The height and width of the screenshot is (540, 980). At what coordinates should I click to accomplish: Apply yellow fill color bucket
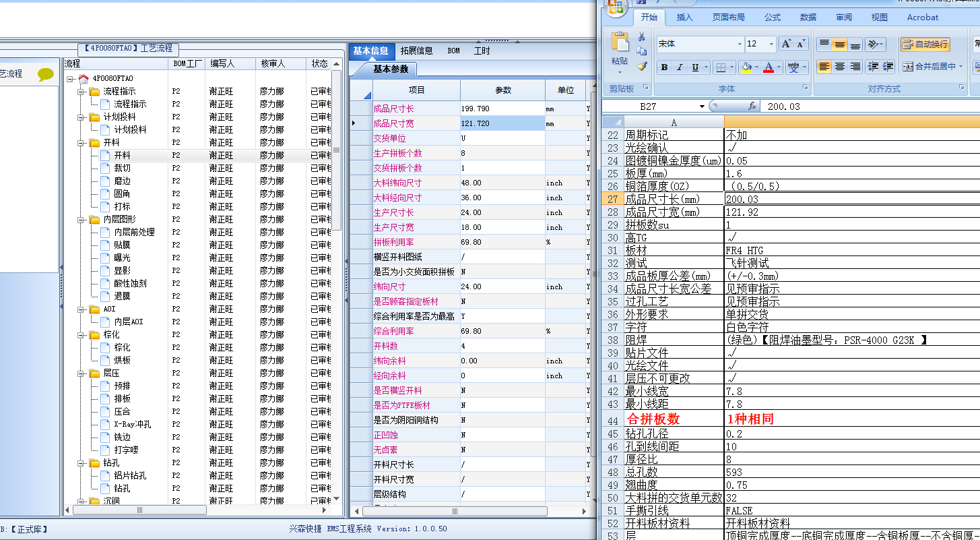click(x=746, y=67)
